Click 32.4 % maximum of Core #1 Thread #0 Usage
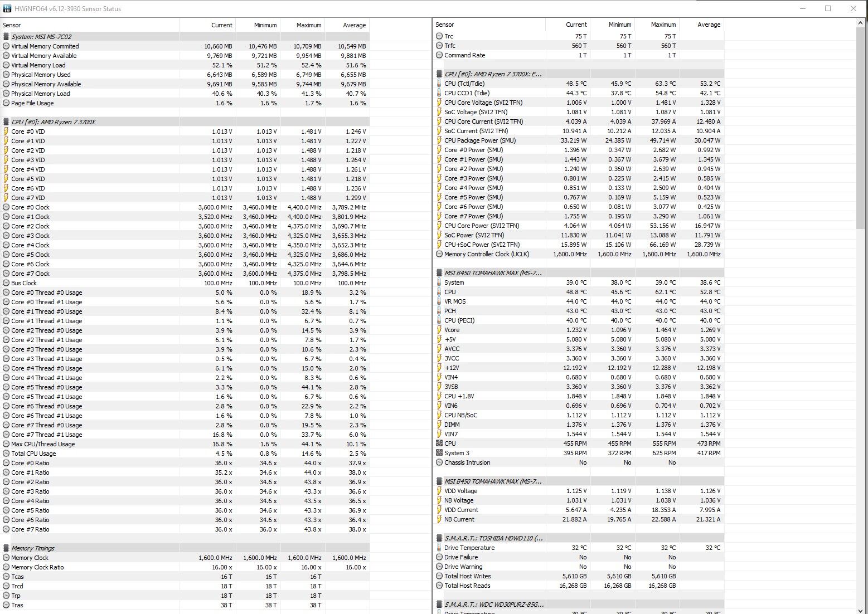The height and width of the screenshot is (614, 868). coord(311,311)
